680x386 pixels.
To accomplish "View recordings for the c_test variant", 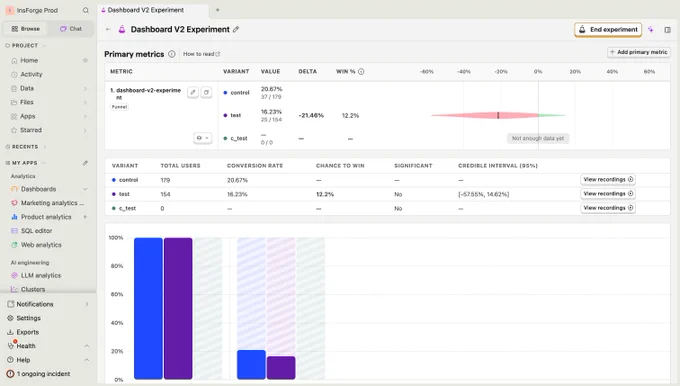I will click(608, 208).
